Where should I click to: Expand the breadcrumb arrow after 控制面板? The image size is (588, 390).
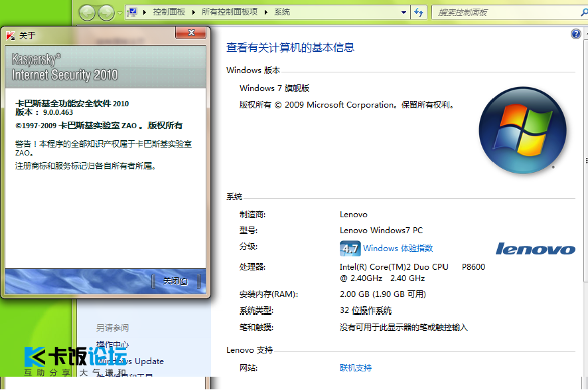coord(194,13)
